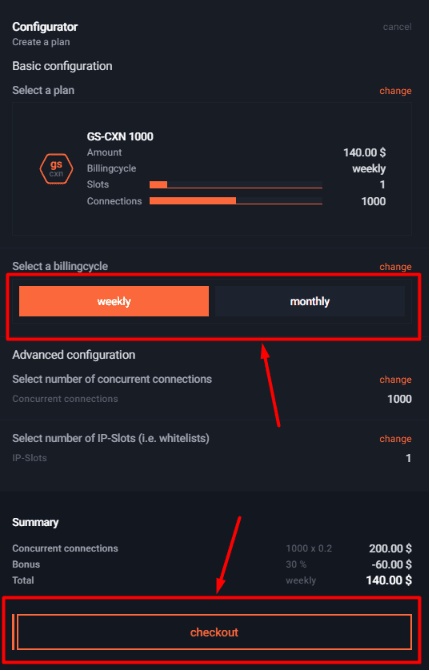Change the number of concurrent connections

tap(395, 380)
